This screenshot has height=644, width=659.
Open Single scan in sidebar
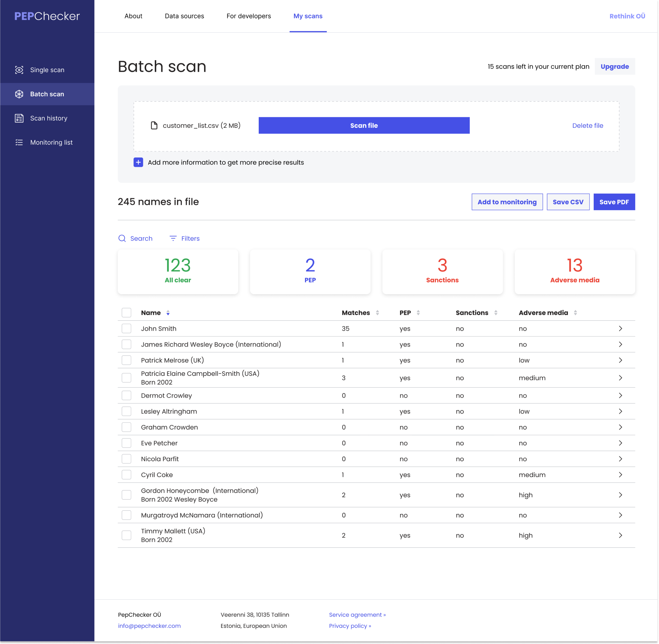(x=47, y=70)
